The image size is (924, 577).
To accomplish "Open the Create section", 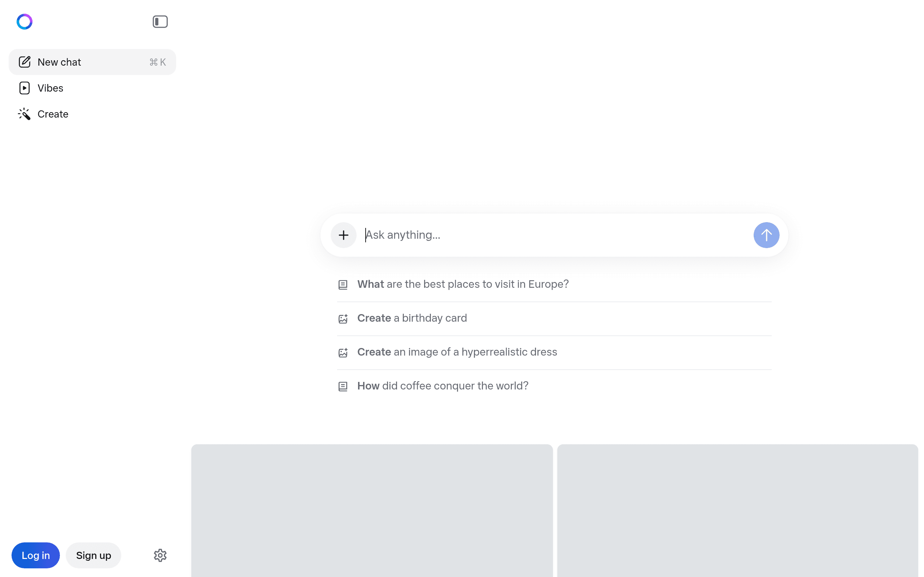I will pos(53,114).
